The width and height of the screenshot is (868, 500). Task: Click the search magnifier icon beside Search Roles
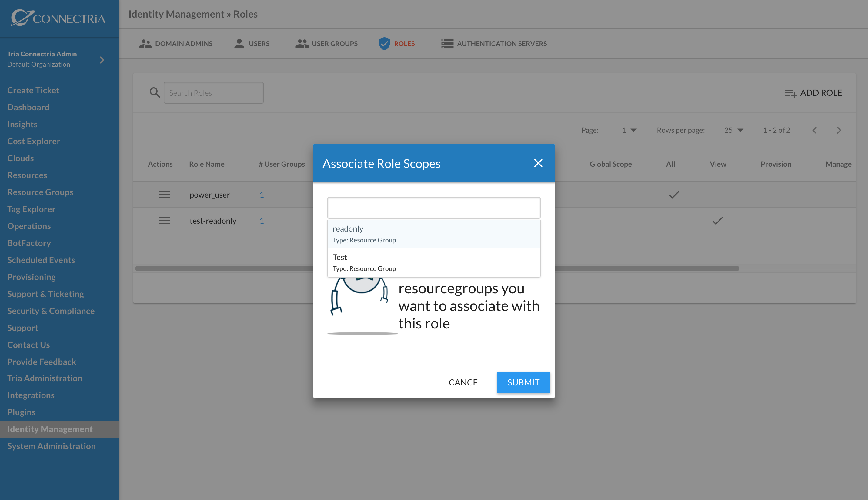tap(155, 92)
